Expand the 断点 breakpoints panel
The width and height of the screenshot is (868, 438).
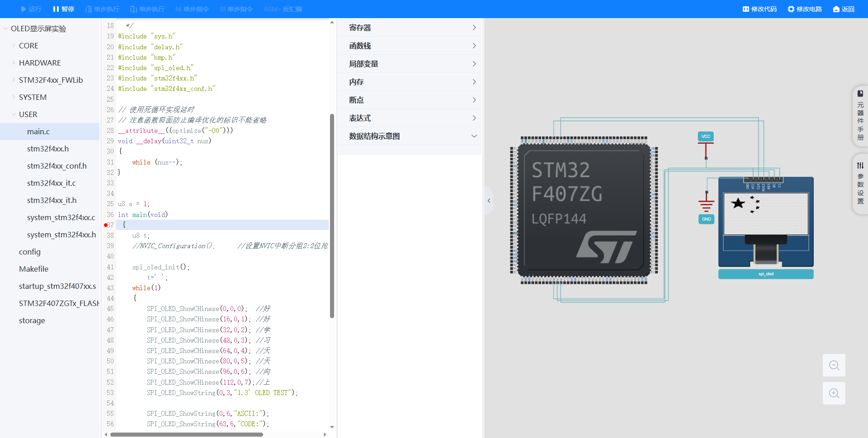tap(410, 100)
